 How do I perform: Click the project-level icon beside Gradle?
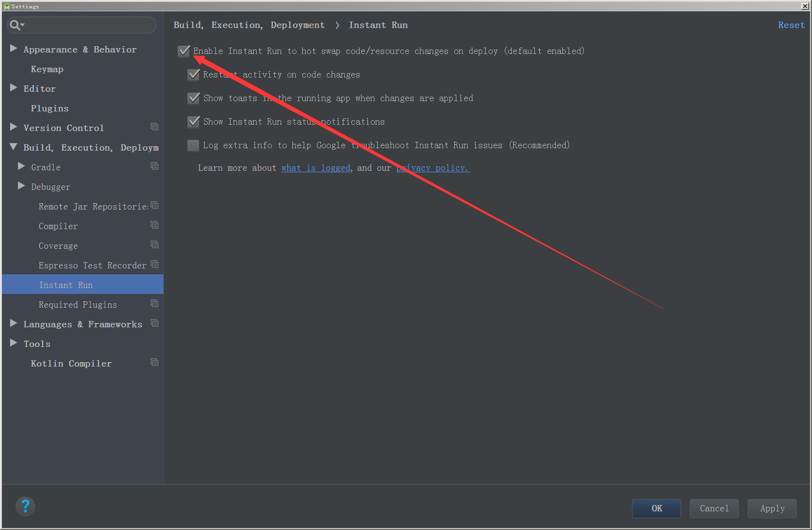pyautogui.click(x=155, y=166)
